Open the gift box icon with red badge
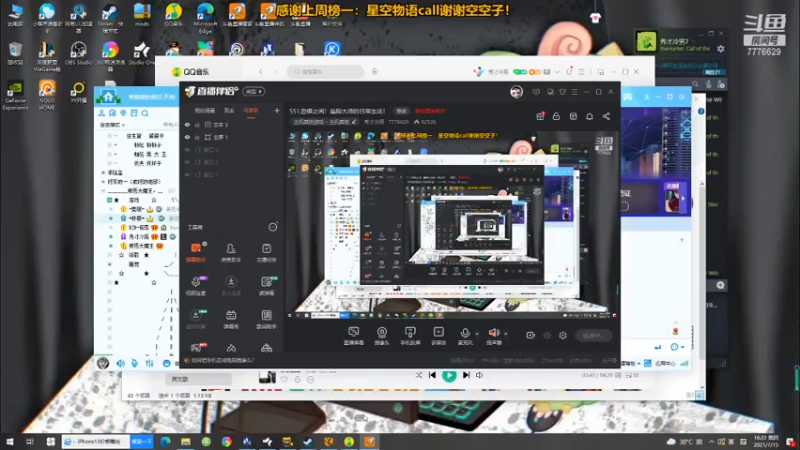The width and height of the screenshot is (800, 450). click(540, 116)
